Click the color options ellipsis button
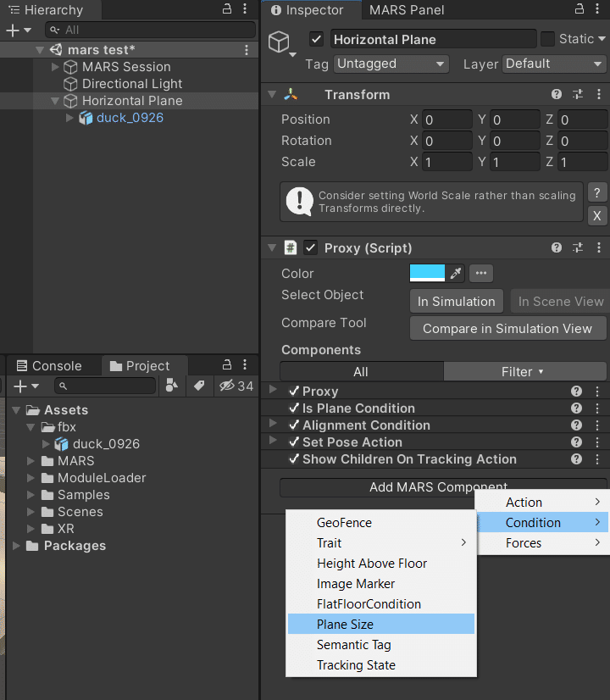610x700 pixels. pos(480,273)
